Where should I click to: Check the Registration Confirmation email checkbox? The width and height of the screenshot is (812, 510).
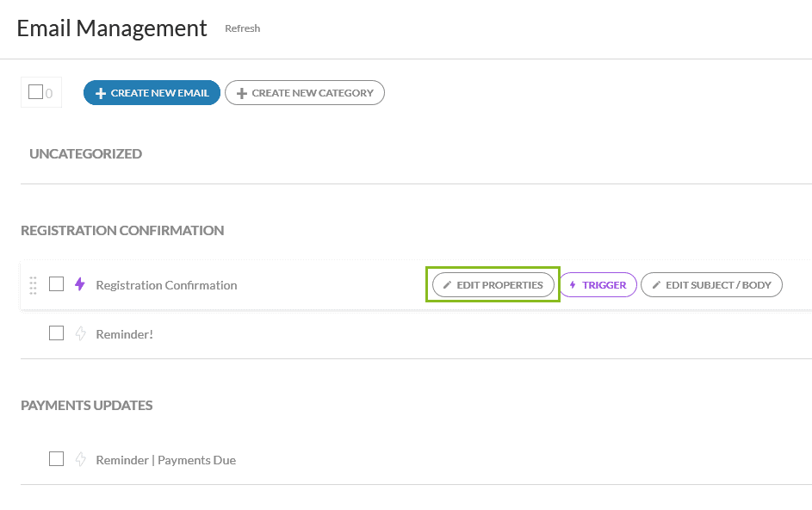point(57,284)
